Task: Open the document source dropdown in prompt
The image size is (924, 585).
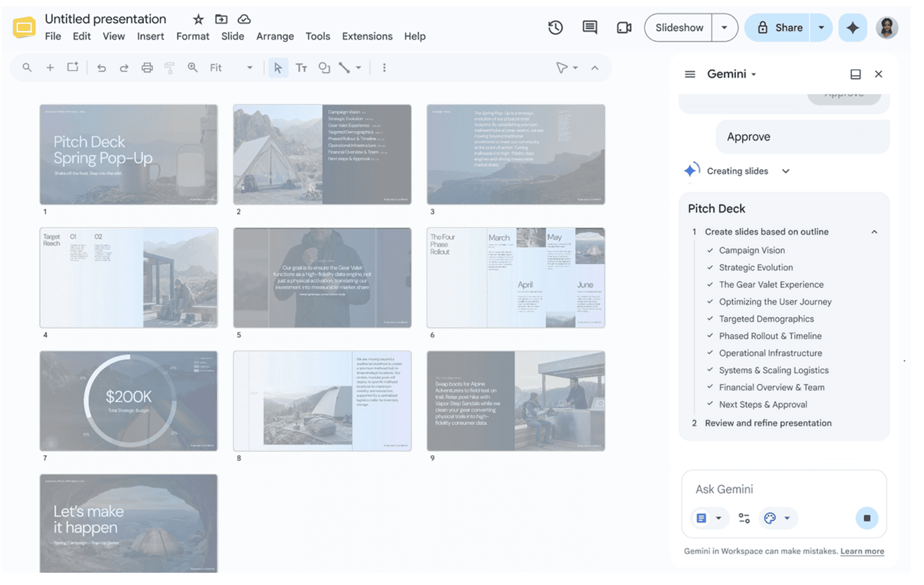Action: 709,518
